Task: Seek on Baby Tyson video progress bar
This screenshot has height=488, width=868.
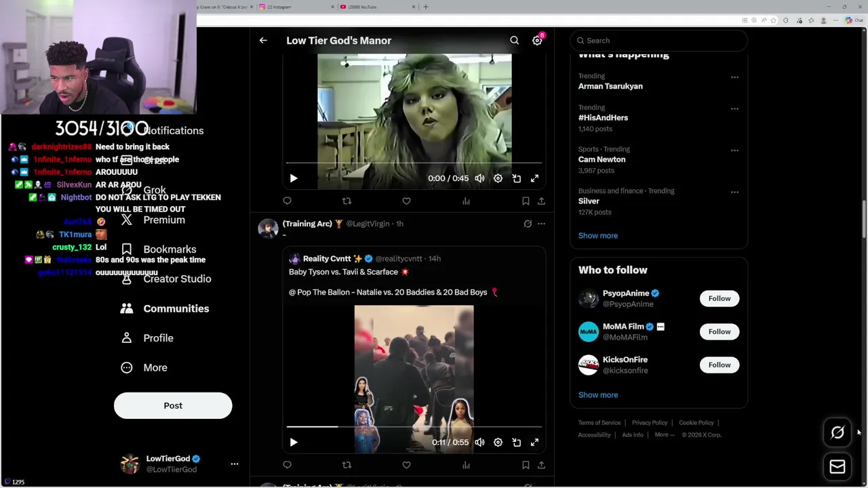Action: pyautogui.click(x=414, y=427)
